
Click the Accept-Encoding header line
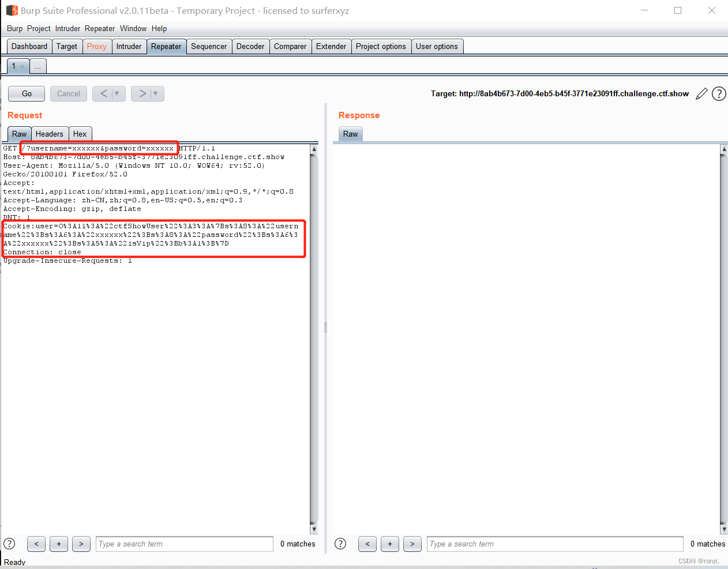[x=72, y=209]
